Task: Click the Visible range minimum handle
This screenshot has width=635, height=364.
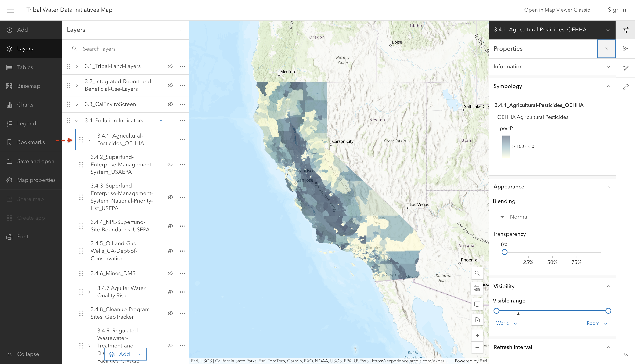Action: (496, 311)
